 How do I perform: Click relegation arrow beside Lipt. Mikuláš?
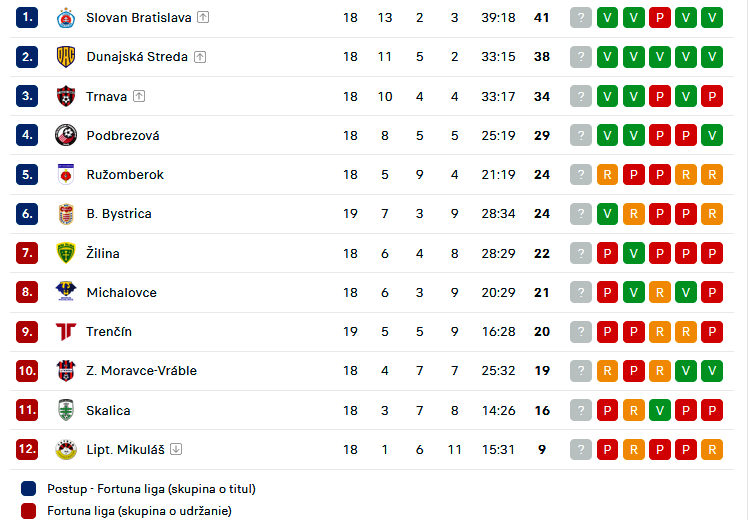coord(176,449)
